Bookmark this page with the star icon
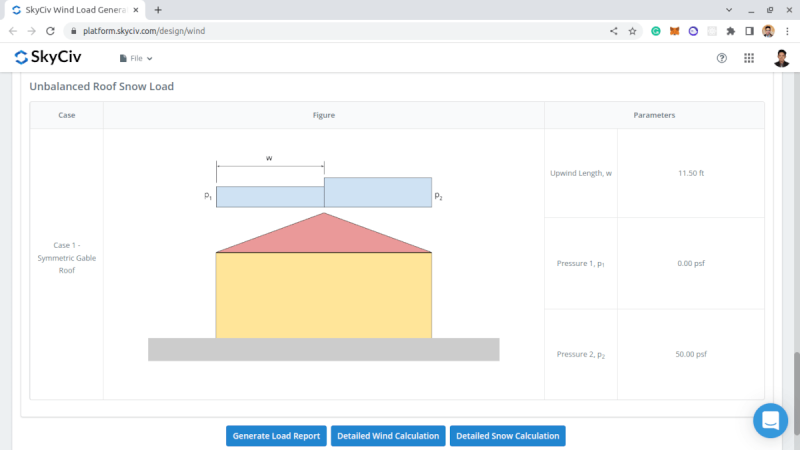The image size is (800, 450). [x=632, y=31]
